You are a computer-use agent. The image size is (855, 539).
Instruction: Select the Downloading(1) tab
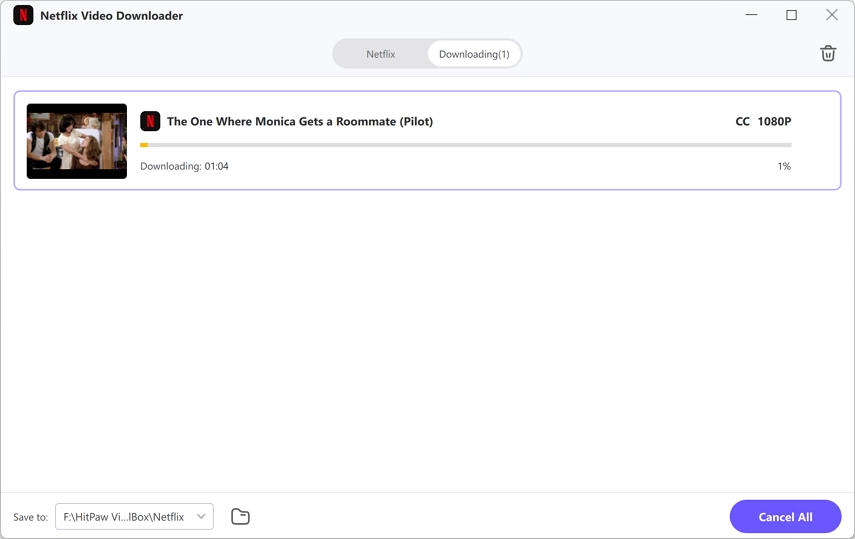[474, 54]
